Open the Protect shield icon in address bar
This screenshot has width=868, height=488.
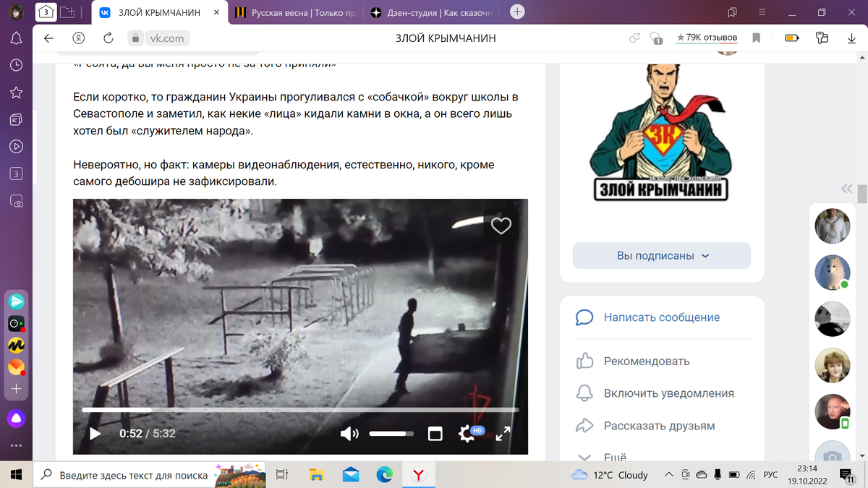[135, 38]
